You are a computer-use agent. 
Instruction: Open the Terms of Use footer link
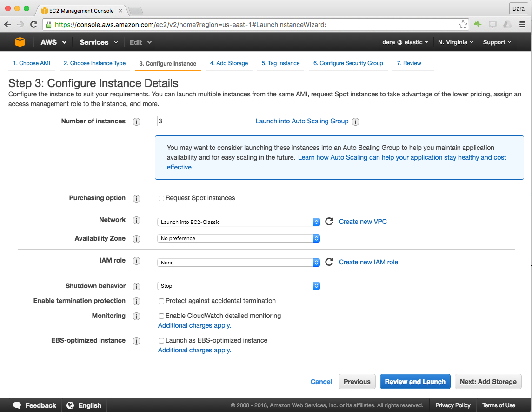pyautogui.click(x=499, y=405)
